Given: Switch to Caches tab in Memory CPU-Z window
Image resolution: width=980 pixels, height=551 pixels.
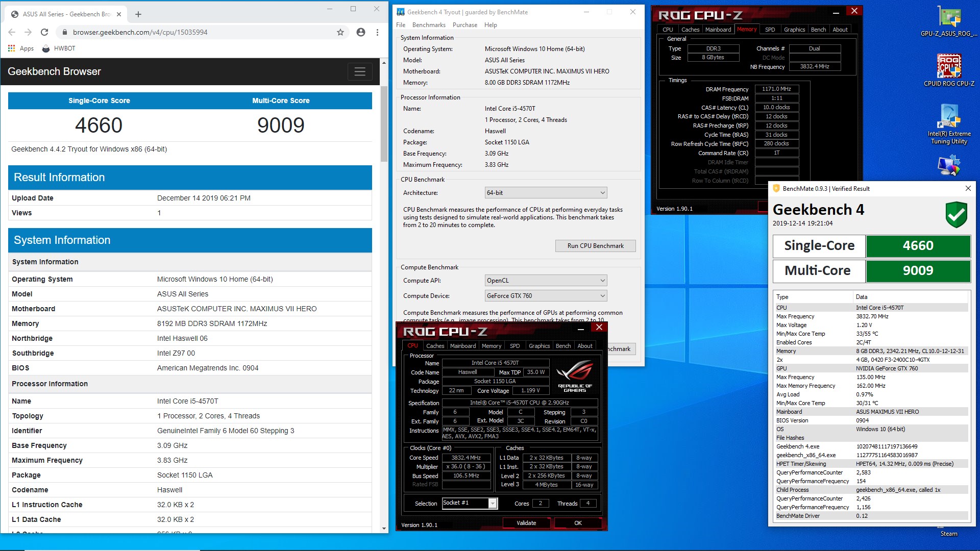Looking at the screenshot, I should tap(690, 30).
